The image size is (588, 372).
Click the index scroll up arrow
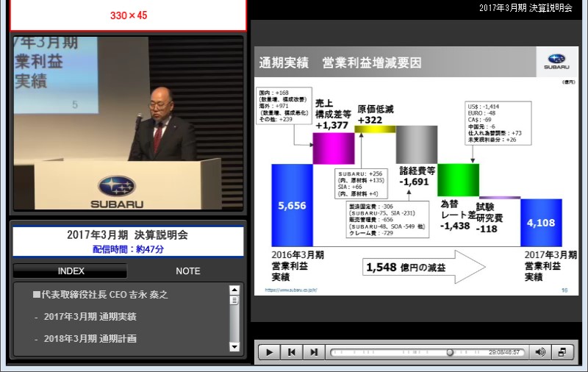pyautogui.click(x=234, y=290)
